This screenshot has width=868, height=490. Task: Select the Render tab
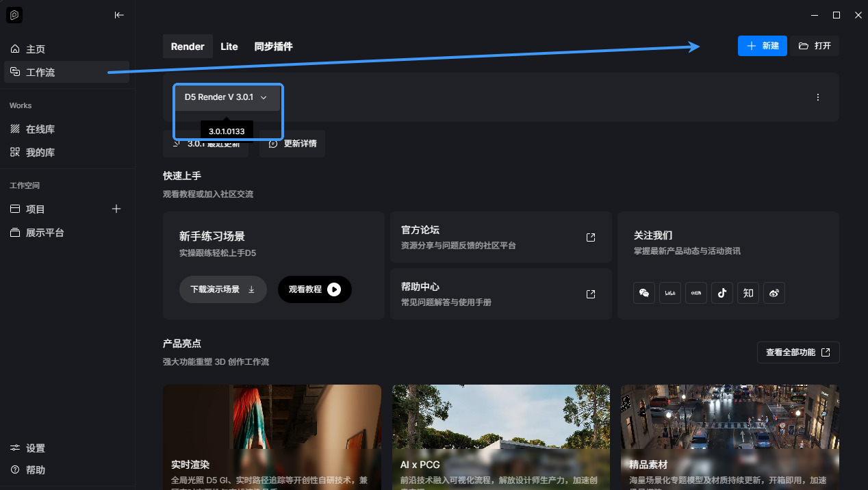point(188,47)
